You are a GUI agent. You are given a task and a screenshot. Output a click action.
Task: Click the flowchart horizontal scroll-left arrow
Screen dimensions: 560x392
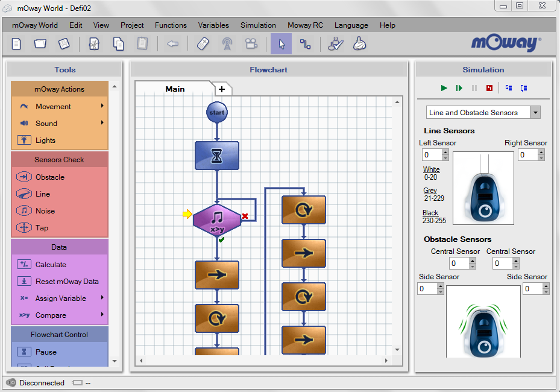tap(141, 361)
